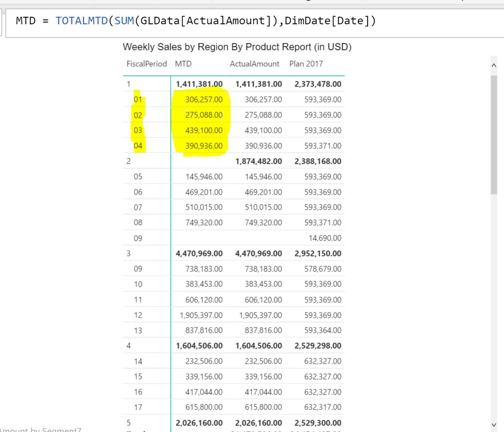Sort by the MTD column header
This screenshot has height=432, width=504.
[183, 64]
